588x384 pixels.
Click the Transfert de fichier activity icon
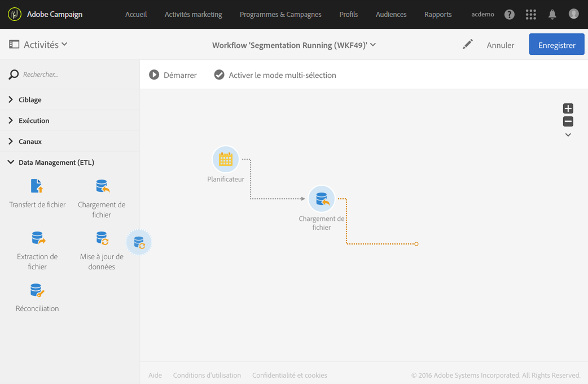coord(37,186)
